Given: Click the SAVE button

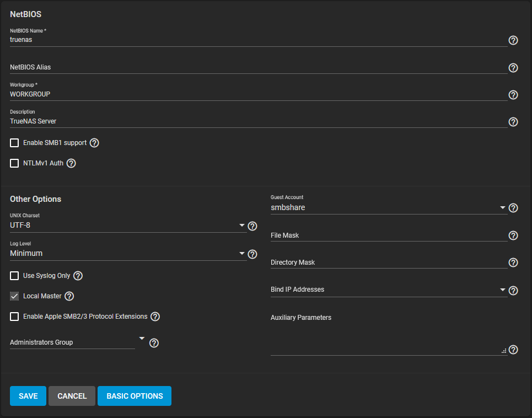Looking at the screenshot, I should point(28,396).
